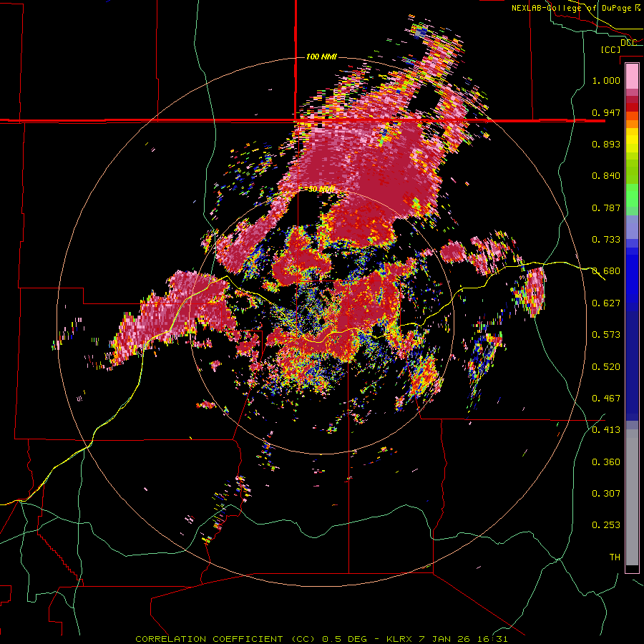The width and height of the screenshot is (644, 644).
Task: Select the 0.307 legend value
Action: coord(606,494)
